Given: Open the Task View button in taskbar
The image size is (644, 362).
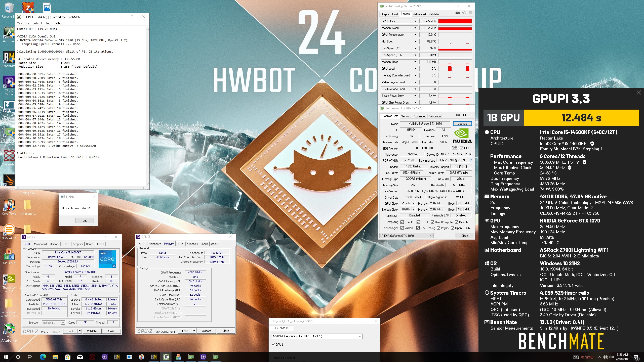Looking at the screenshot, I should point(30,357).
